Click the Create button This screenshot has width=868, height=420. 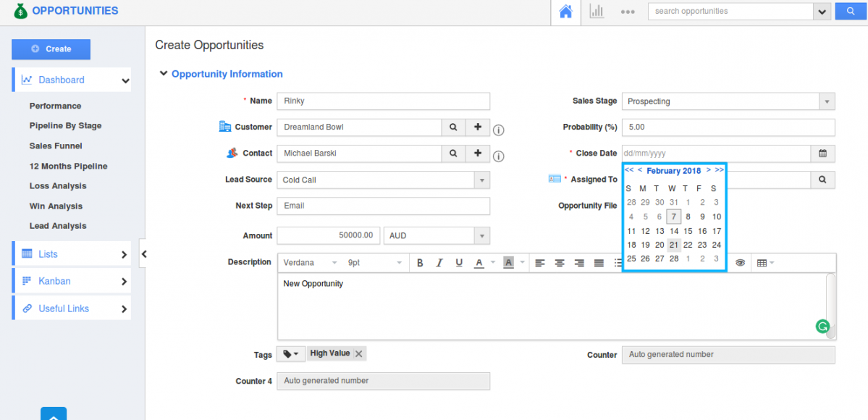point(51,49)
